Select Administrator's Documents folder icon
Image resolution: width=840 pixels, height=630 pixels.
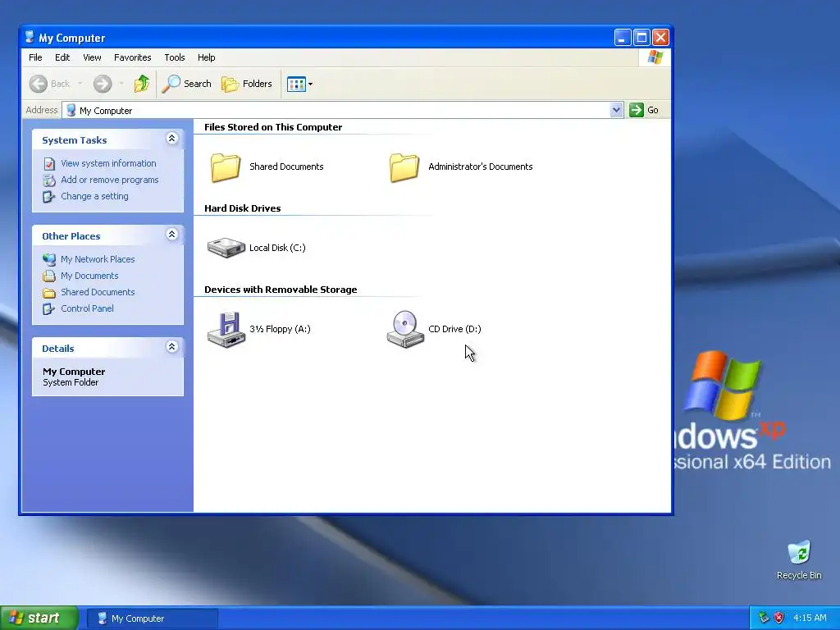[x=404, y=167]
